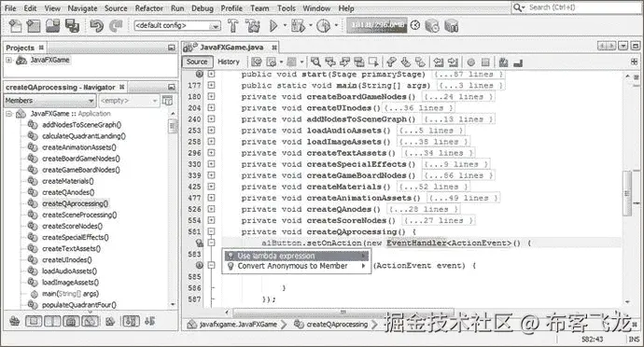The width and height of the screenshot is (644, 347).
Task: Click the Profile Project clock icon
Action: point(323,26)
